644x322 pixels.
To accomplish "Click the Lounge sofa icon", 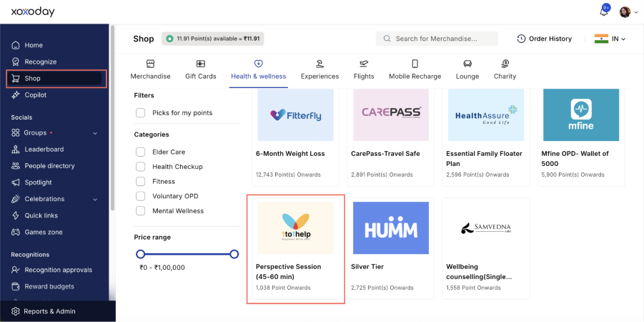I will [467, 64].
